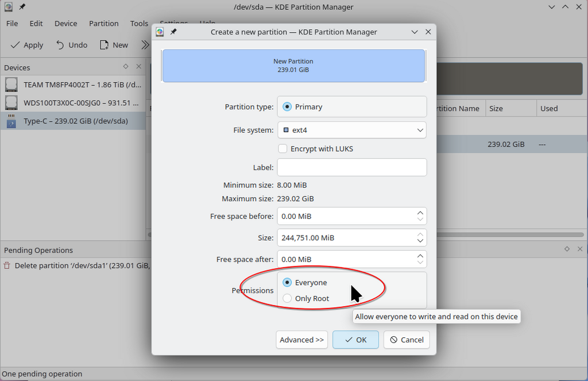Expand the toolbar overflow chevron

pos(145,45)
